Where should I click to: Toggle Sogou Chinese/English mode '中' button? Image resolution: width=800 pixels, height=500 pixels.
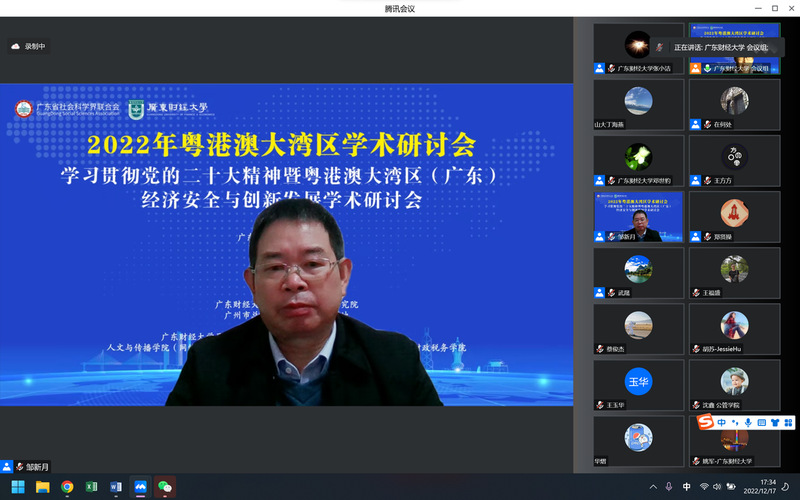[x=722, y=423]
